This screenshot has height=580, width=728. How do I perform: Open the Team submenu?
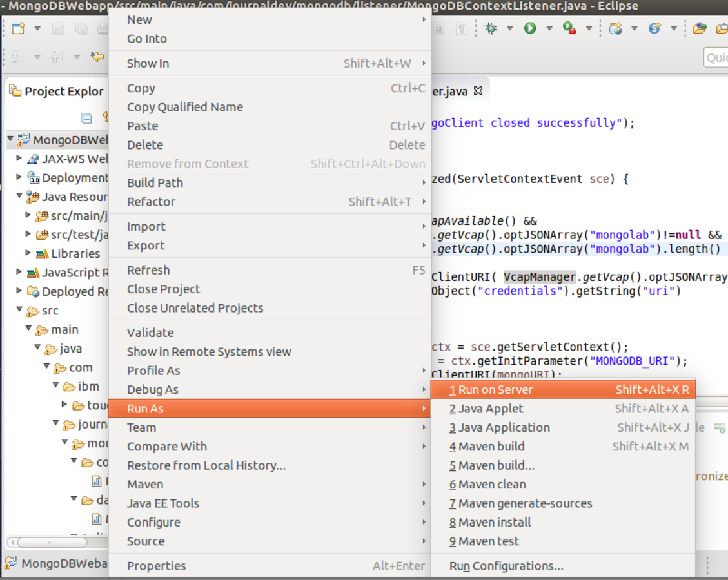270,427
